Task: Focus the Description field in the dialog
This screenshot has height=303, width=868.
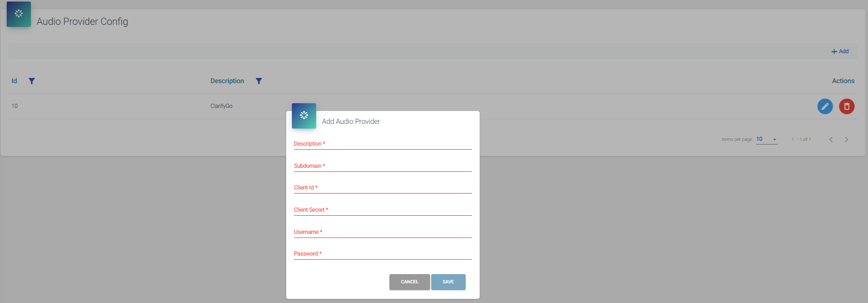Action: pos(383,144)
